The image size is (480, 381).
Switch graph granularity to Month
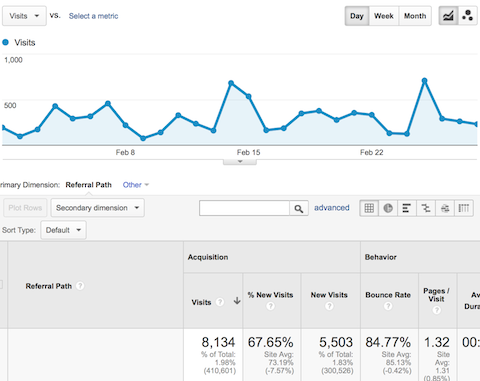415,16
